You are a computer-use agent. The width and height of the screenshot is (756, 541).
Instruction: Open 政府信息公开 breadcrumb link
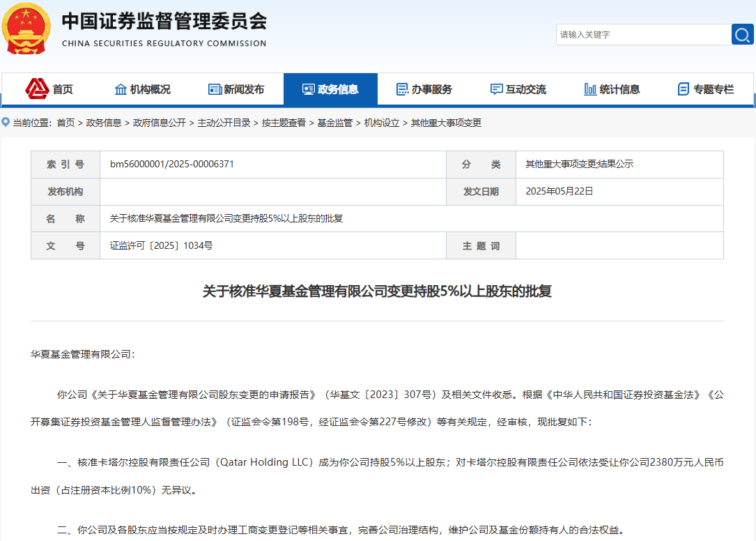[160, 123]
